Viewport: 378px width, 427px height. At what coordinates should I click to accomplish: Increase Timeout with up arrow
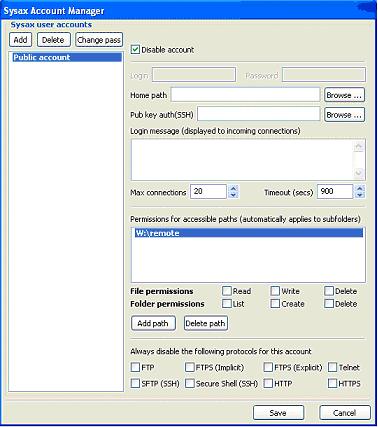pyautogui.click(x=359, y=188)
